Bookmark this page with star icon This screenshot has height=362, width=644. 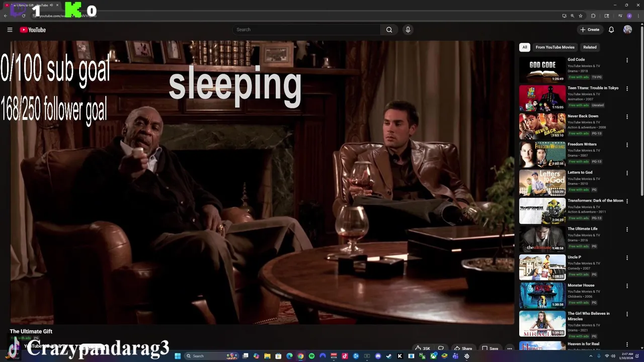pyautogui.click(x=581, y=16)
